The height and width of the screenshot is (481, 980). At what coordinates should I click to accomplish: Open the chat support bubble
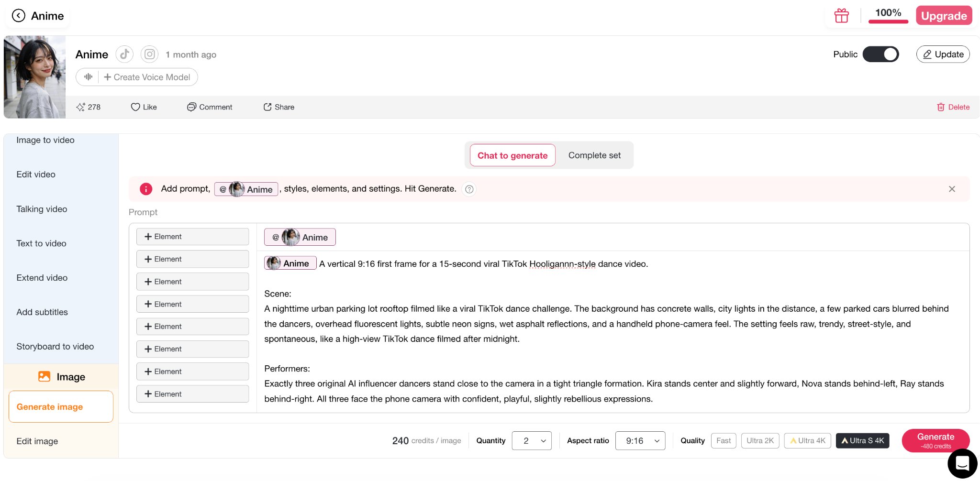pos(962,463)
